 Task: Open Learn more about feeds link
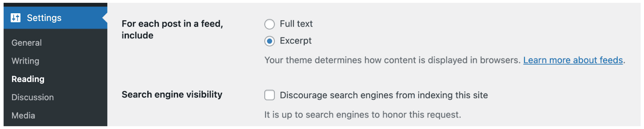coord(573,60)
